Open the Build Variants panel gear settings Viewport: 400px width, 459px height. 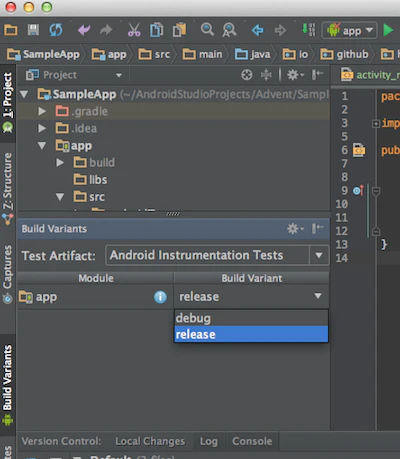point(295,229)
